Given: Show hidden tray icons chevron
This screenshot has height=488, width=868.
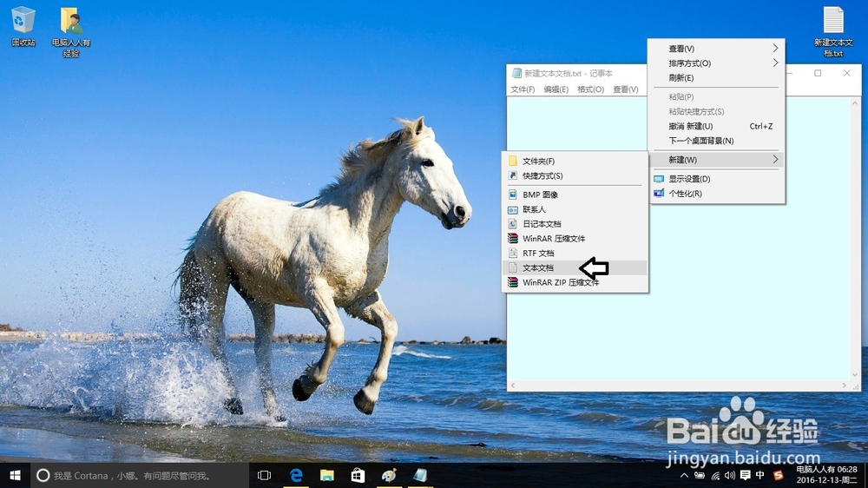Looking at the screenshot, I should pyautogui.click(x=684, y=475).
